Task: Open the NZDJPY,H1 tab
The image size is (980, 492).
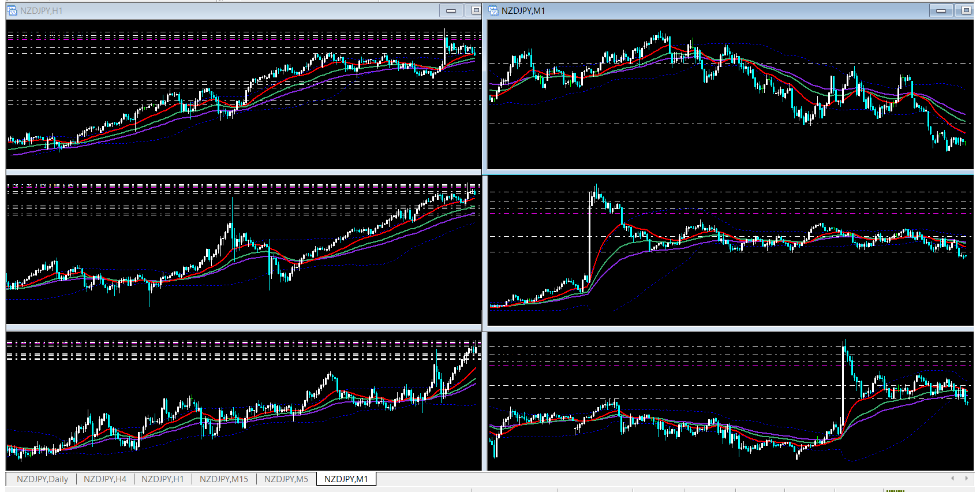Action: (x=163, y=479)
